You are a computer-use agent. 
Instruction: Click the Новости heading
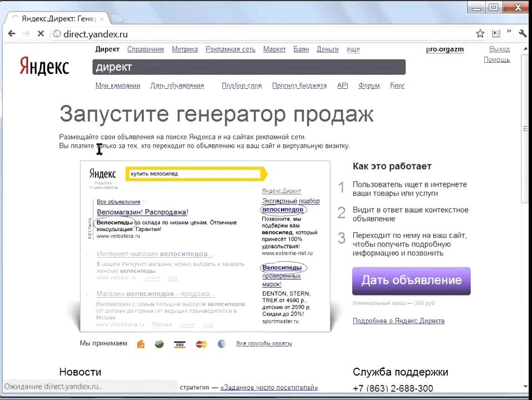tap(80, 372)
